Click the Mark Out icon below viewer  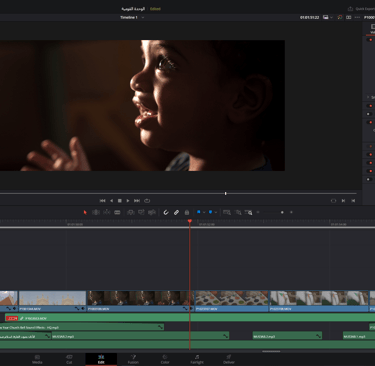tap(353, 201)
